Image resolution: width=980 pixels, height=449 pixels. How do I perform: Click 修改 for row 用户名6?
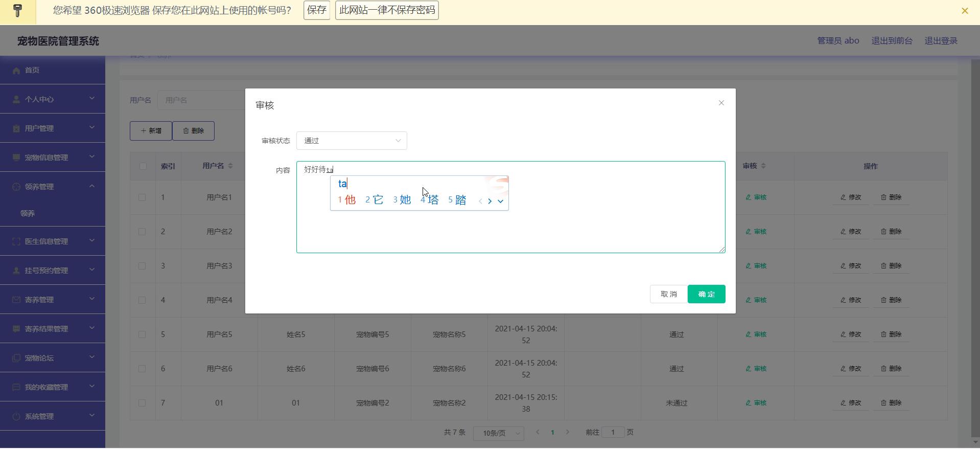851,369
